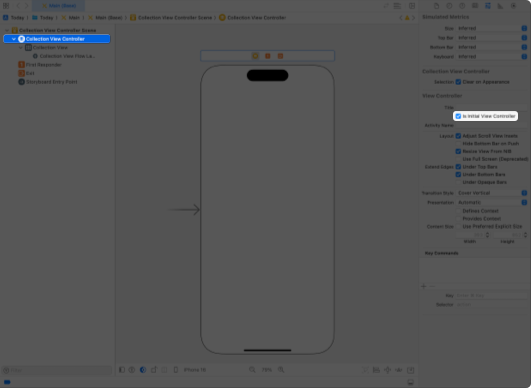Screen dimensions: 531x388
Task: Enable Use Full Screen (Deprecated)
Action: 458,159
